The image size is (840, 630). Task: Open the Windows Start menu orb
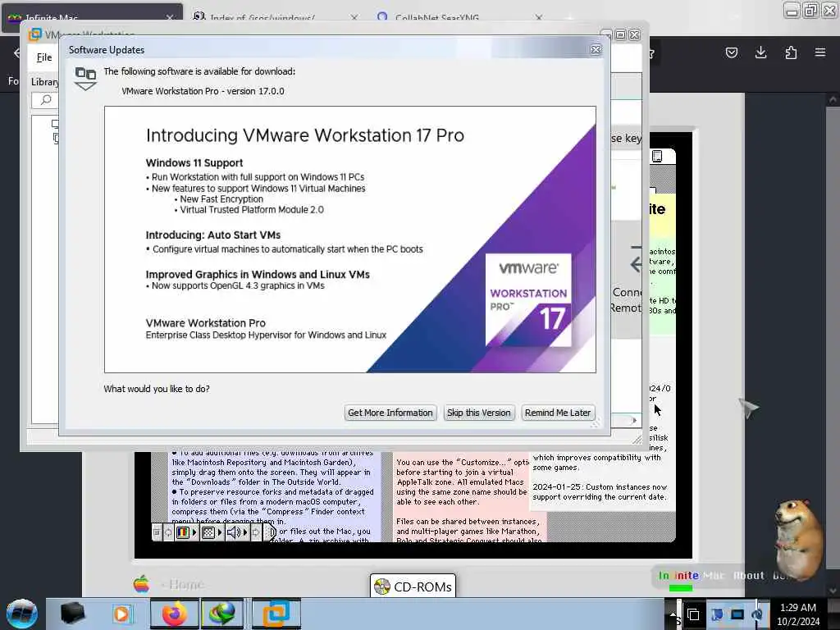[22, 614]
